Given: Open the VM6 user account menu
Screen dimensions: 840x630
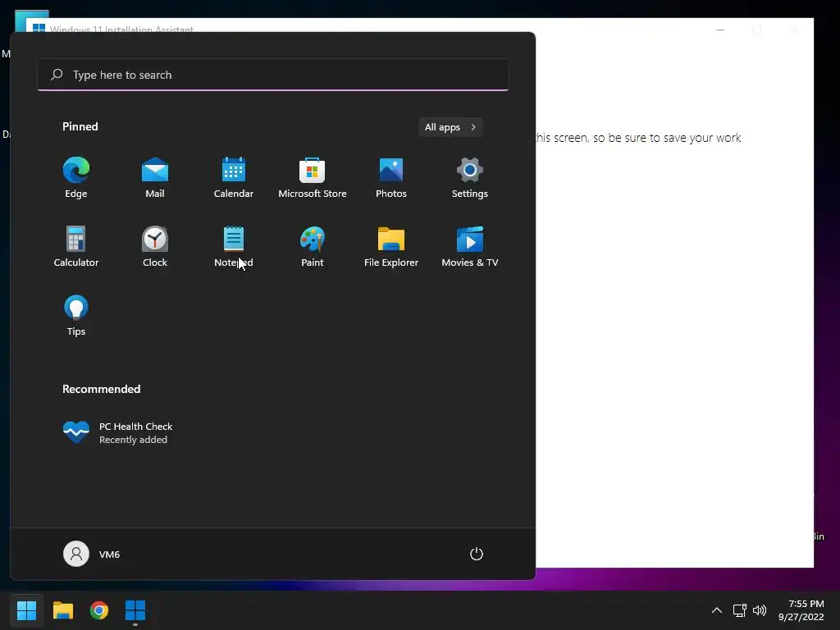Looking at the screenshot, I should [92, 554].
